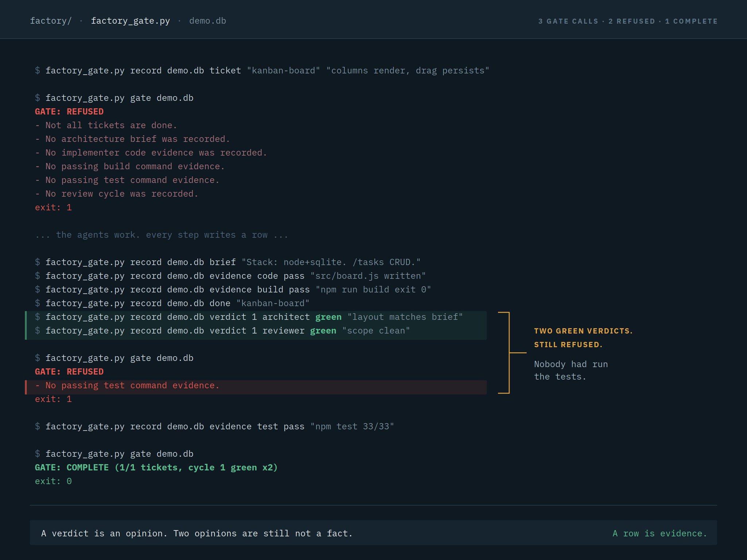Click 'GATE: COMPLETE (1/1 tickets, cycle 1 green x2)'

coord(156,467)
